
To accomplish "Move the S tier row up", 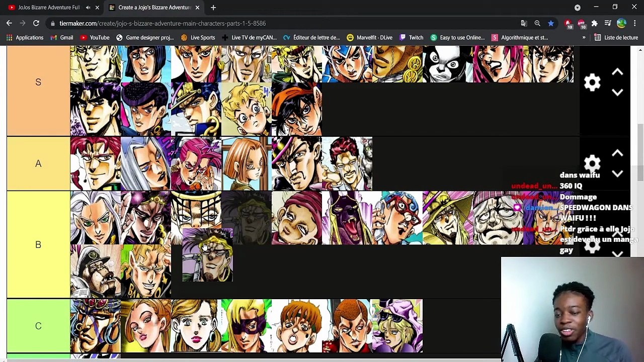I will pos(617,72).
